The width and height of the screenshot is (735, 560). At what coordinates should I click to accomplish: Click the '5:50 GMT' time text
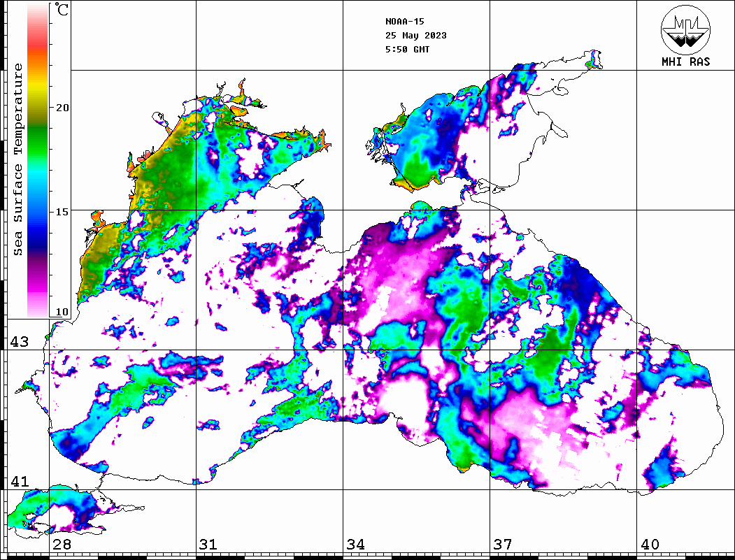[407, 50]
